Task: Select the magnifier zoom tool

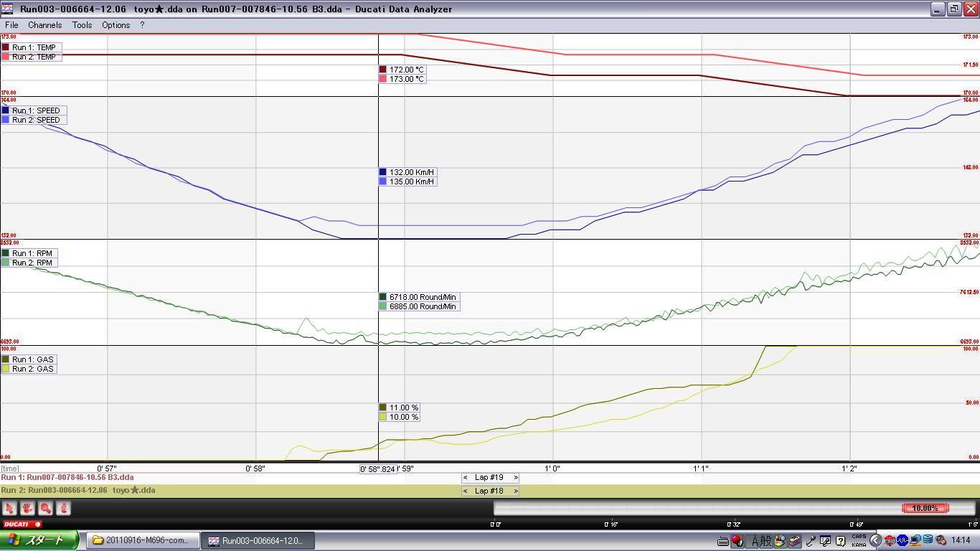Action: 45,508
